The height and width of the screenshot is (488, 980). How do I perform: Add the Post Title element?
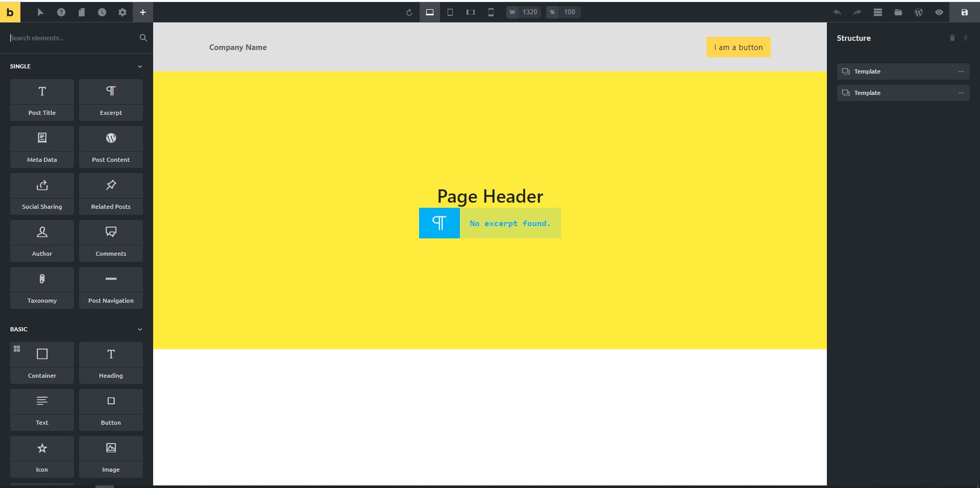42,100
